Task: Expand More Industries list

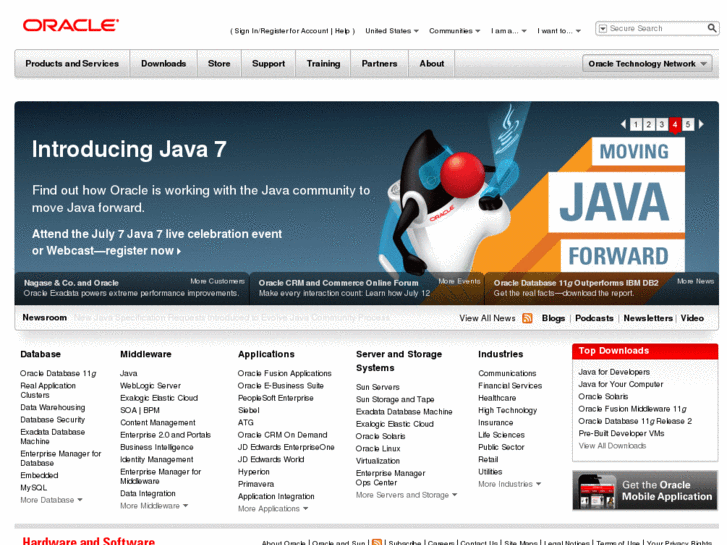Action: (x=510, y=484)
